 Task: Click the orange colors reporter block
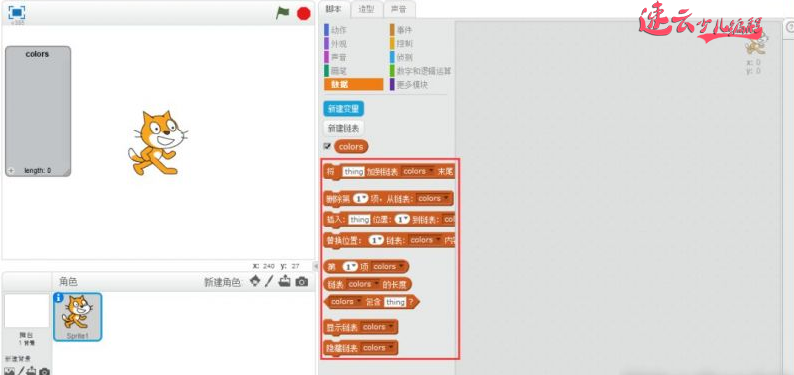351,146
